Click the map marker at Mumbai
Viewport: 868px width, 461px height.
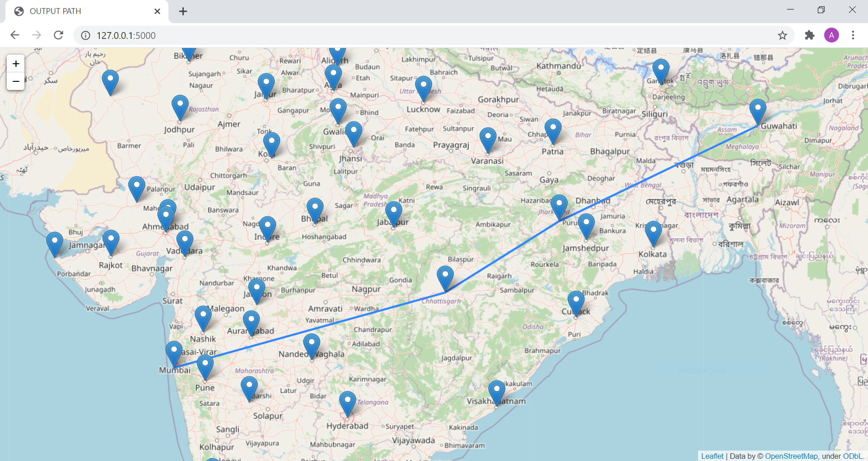click(x=174, y=354)
